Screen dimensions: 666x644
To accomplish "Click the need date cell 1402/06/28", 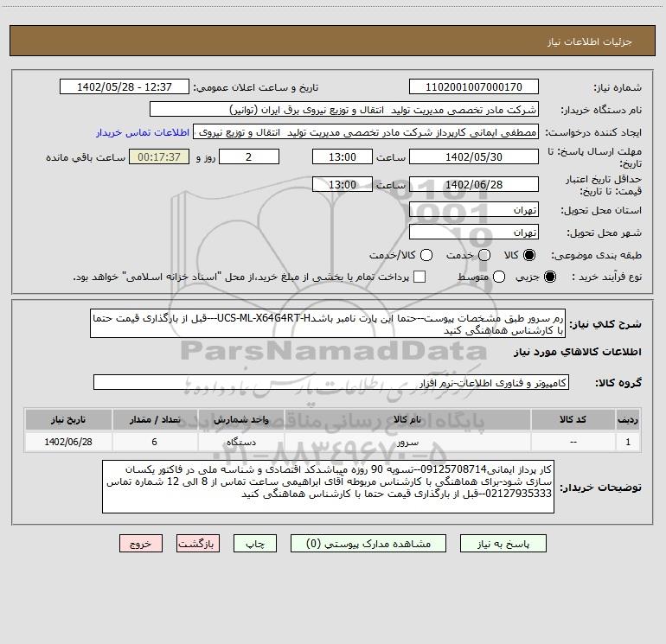I will pyautogui.click(x=68, y=442).
